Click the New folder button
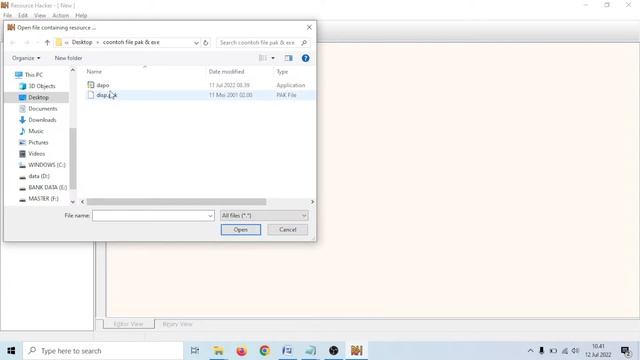This screenshot has width=640, height=360. pos(68,58)
